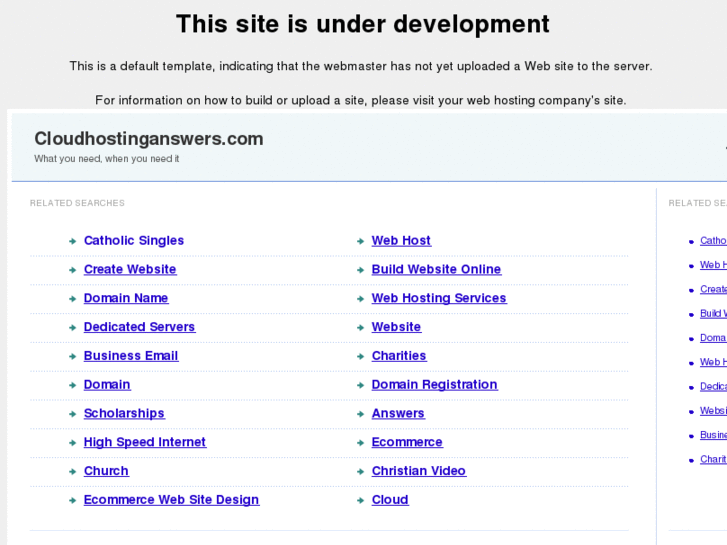This screenshot has height=545, width=727.
Task: Click the arrow icon beside Create Website
Action: click(72, 270)
